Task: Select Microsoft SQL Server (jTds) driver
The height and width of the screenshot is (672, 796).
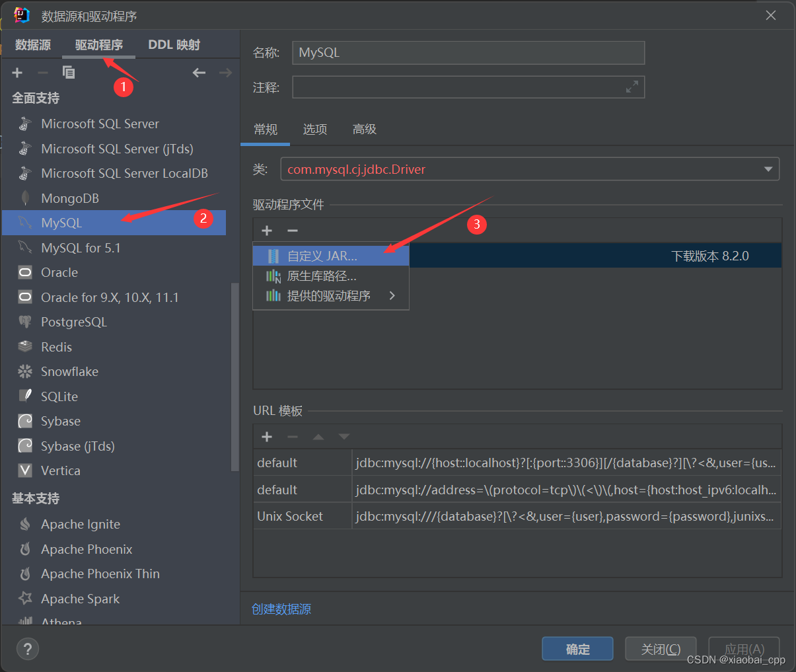Action: tap(117, 149)
